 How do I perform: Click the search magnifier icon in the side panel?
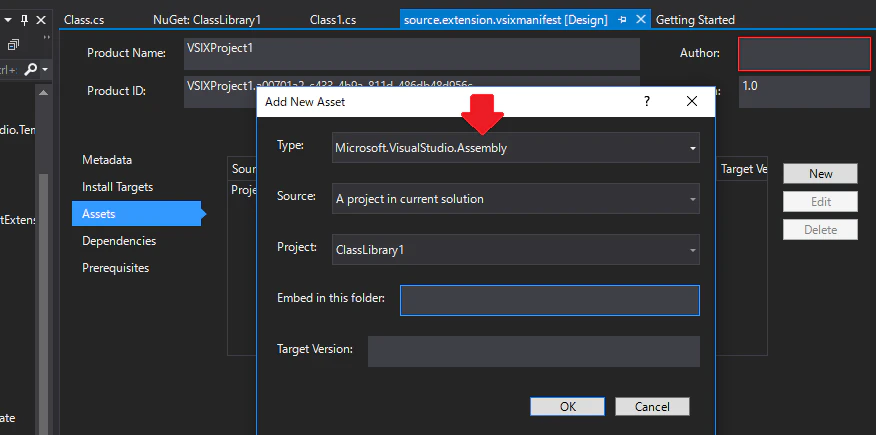click(31, 69)
